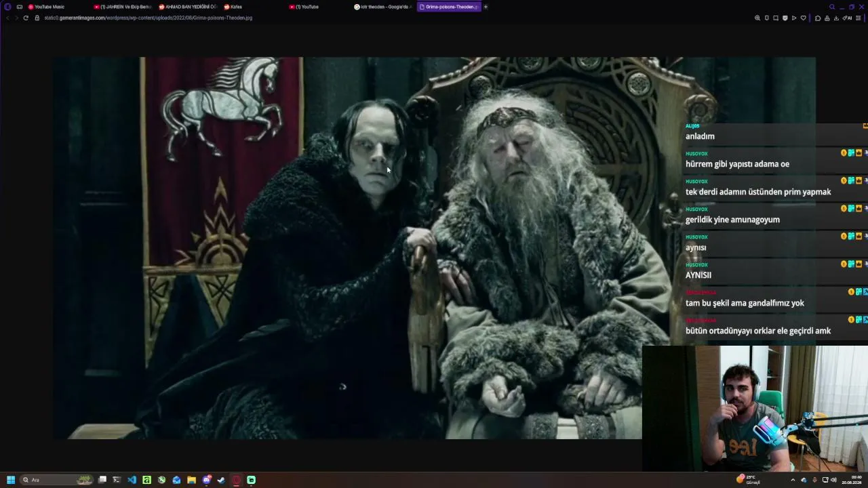868x488 pixels.
Task: Click the ALIJ05 chat username
Action: click(692, 126)
